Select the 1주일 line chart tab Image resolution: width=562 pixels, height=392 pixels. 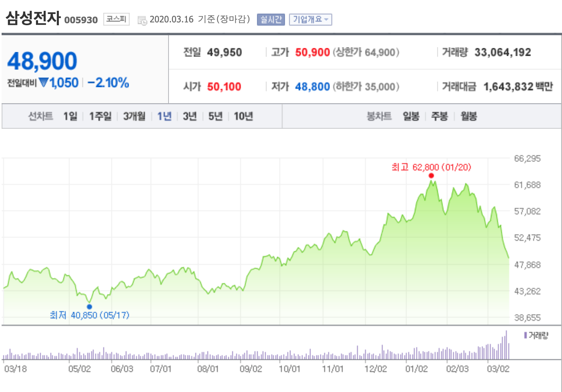click(100, 116)
